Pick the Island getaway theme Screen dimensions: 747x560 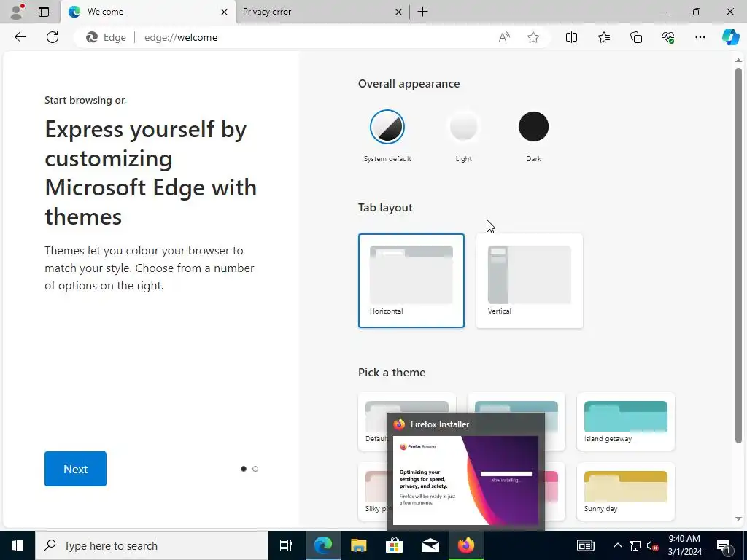click(x=625, y=421)
